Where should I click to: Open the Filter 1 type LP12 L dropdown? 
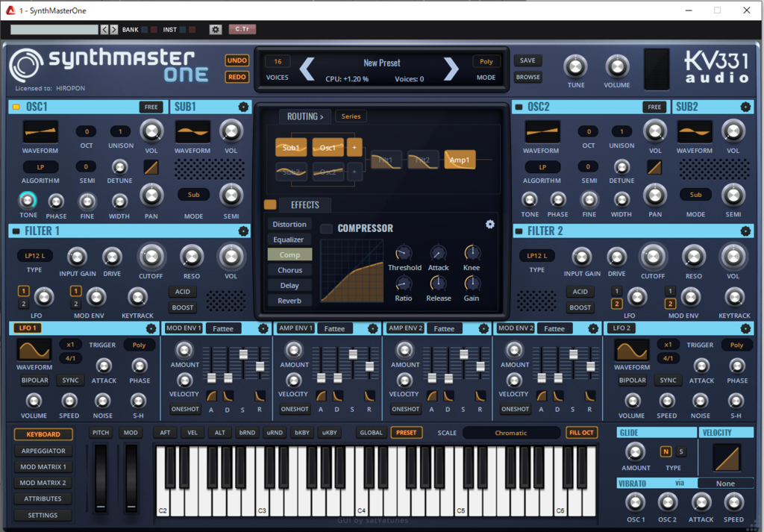coord(34,256)
